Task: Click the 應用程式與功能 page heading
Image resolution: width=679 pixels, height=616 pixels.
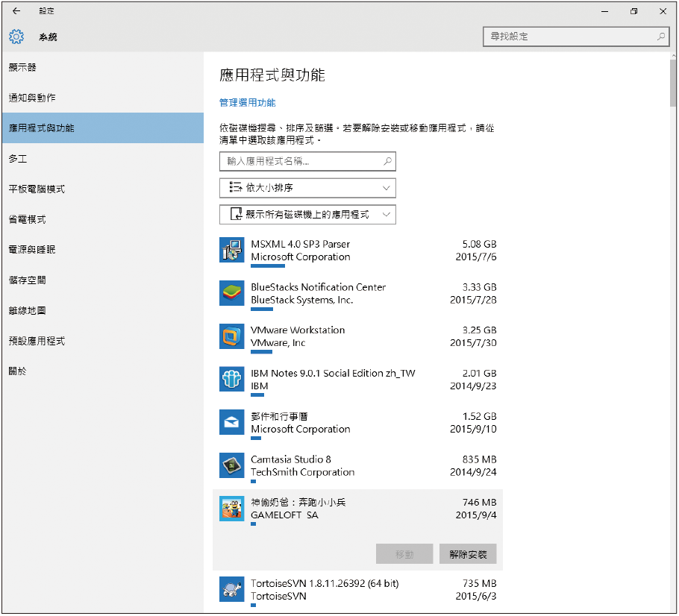Action: point(272,75)
